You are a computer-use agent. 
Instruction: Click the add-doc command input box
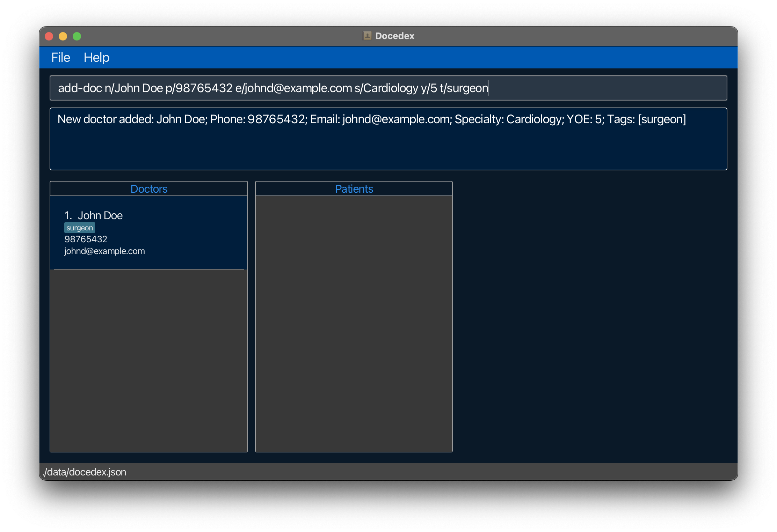point(388,88)
